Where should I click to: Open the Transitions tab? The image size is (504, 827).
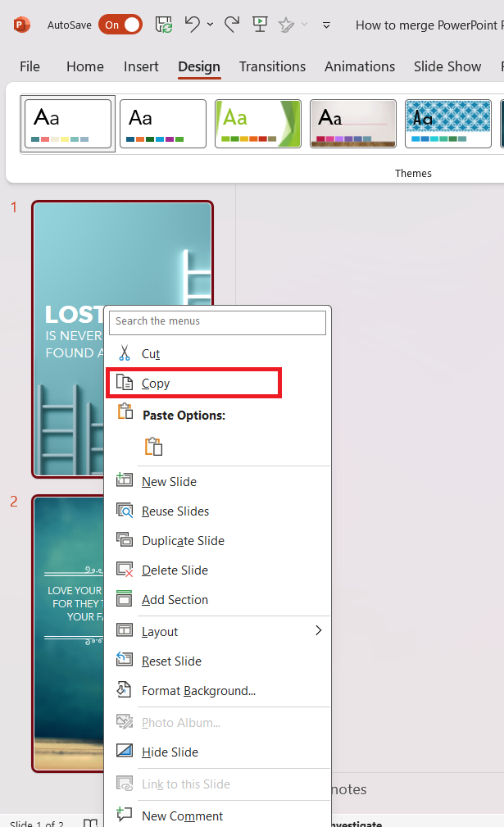[x=272, y=66]
